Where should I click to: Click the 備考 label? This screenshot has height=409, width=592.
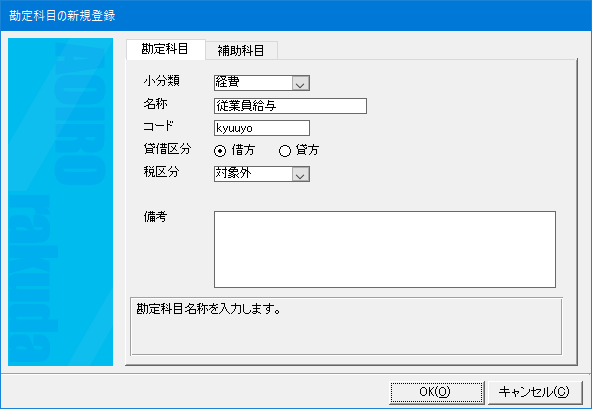pos(155,216)
